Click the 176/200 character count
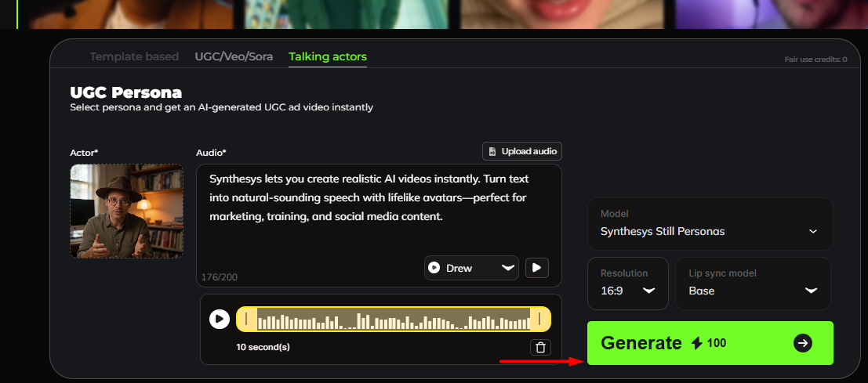Image resolution: width=868 pixels, height=383 pixels. [220, 277]
